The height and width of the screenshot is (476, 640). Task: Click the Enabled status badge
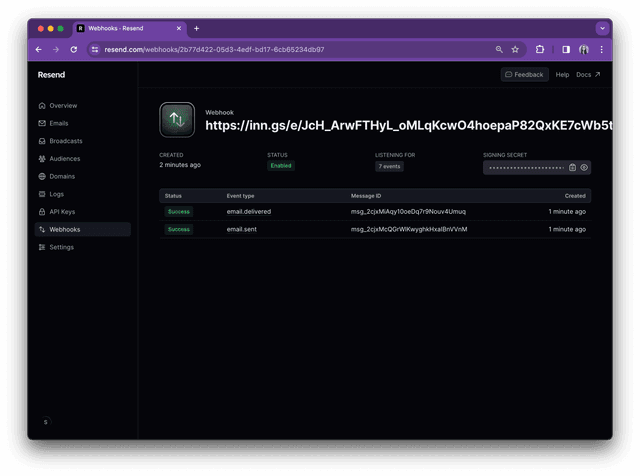tap(281, 166)
